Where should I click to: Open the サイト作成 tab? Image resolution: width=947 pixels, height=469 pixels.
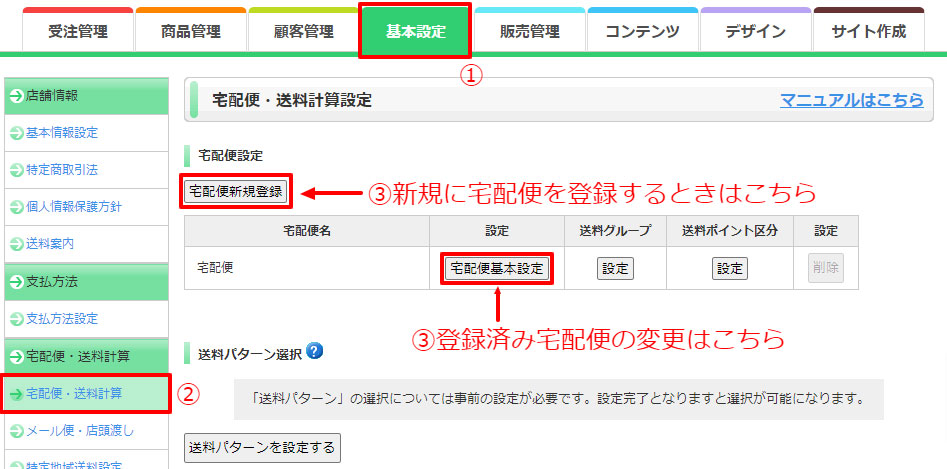868,30
